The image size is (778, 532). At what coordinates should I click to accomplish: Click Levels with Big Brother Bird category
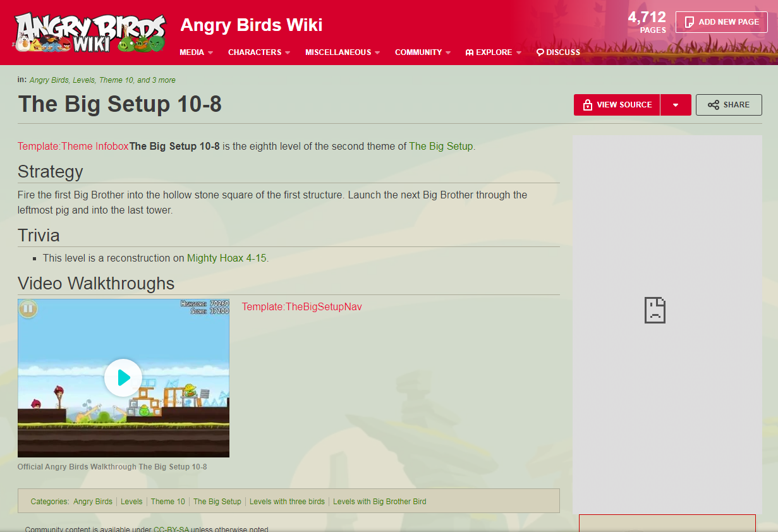coord(380,502)
